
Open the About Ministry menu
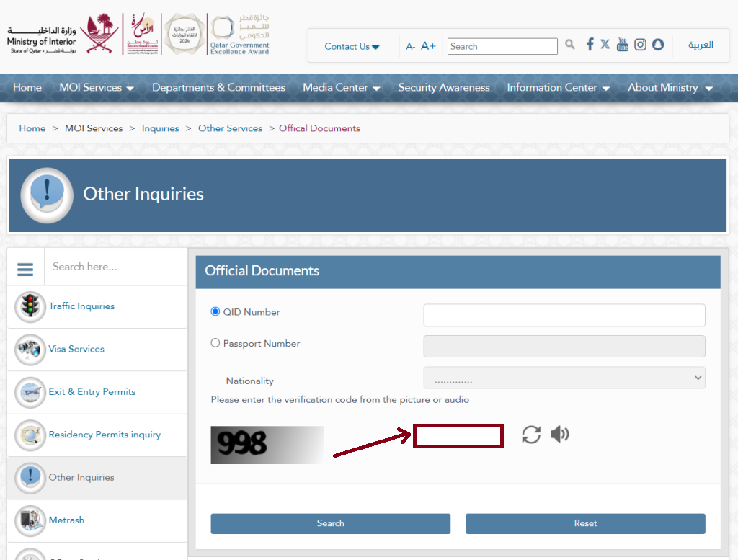(669, 87)
